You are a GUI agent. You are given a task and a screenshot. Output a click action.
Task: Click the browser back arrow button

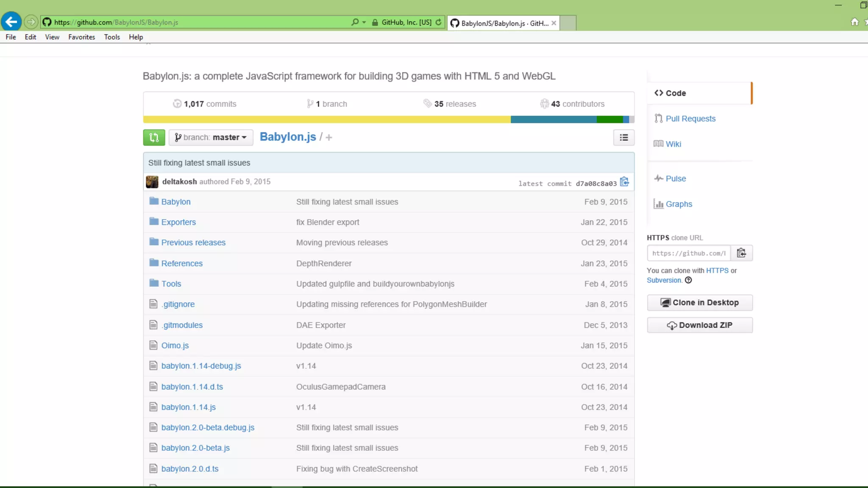point(11,22)
